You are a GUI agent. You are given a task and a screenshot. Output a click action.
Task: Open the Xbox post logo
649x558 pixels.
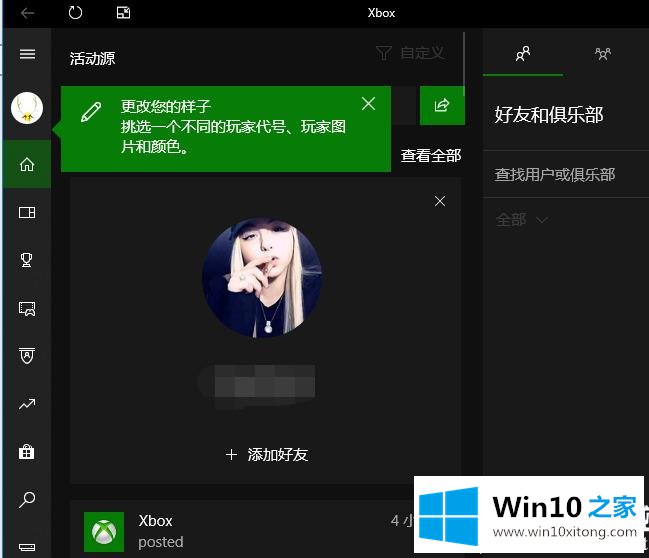point(104,532)
